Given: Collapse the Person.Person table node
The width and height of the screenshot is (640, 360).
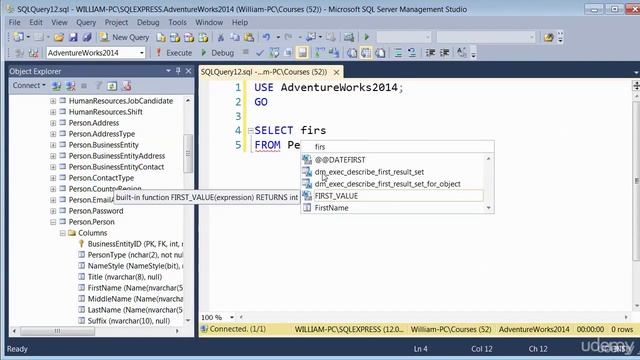Looking at the screenshot, I should (x=53, y=222).
